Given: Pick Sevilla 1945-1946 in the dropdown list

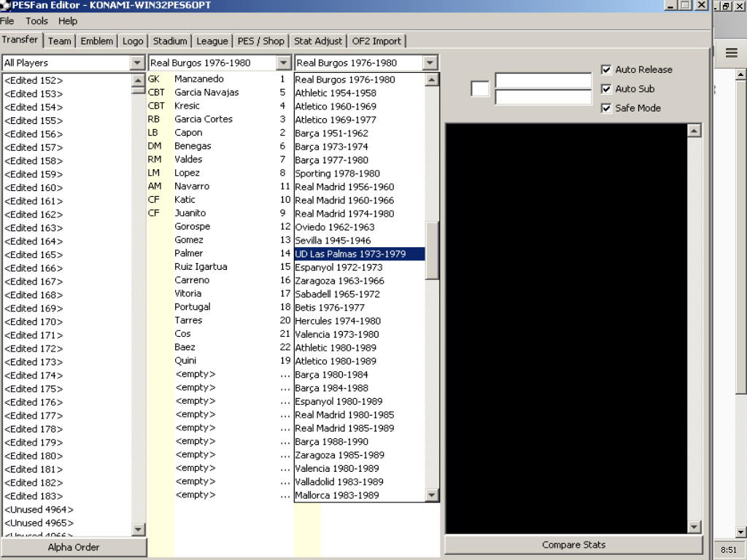Looking at the screenshot, I should (359, 241).
